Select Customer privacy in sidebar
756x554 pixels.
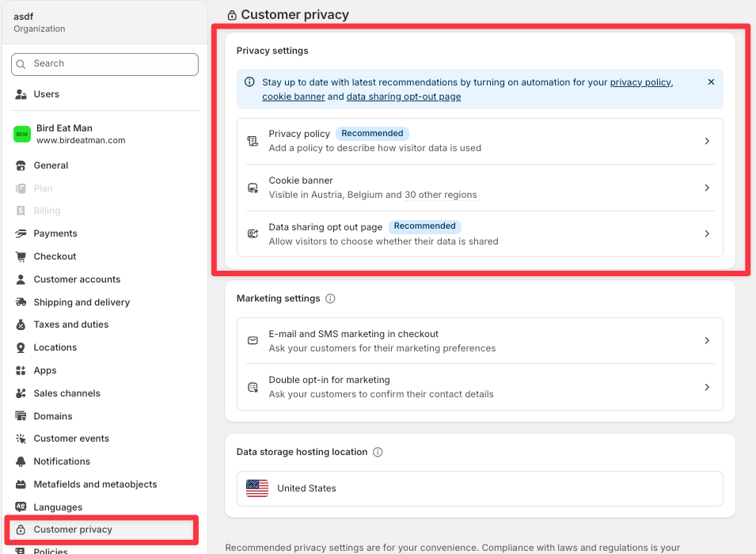(101, 529)
